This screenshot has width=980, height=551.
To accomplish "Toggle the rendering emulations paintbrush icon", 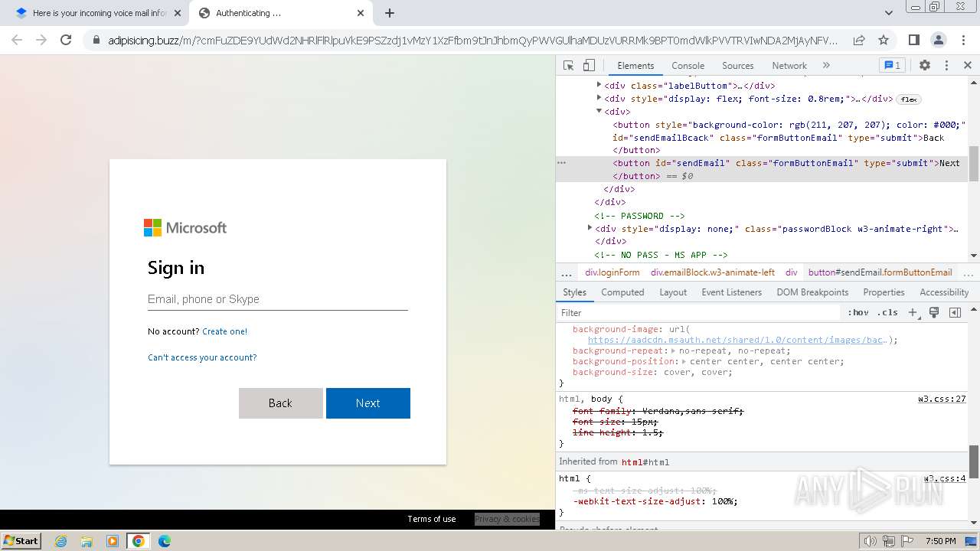I will pos(934,312).
